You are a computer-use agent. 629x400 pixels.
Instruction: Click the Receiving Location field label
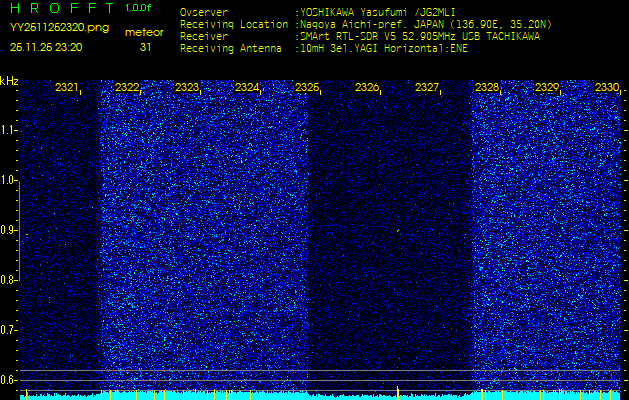(x=234, y=25)
